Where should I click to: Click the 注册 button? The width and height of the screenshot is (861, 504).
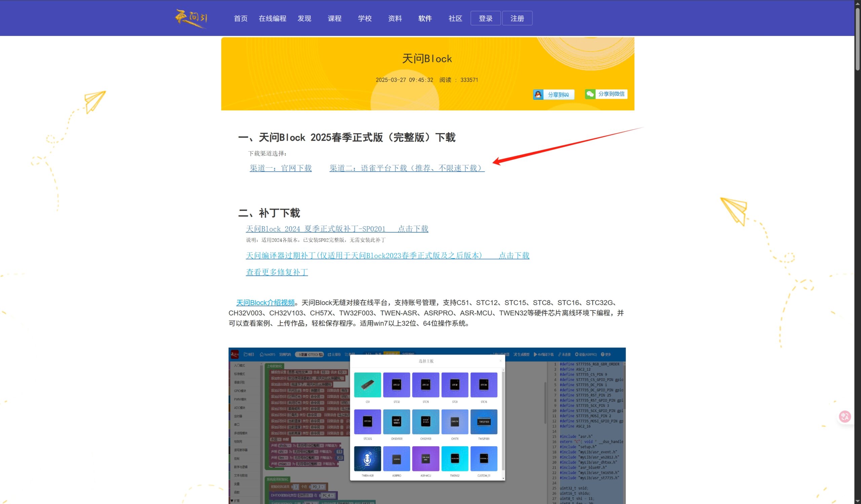(517, 18)
